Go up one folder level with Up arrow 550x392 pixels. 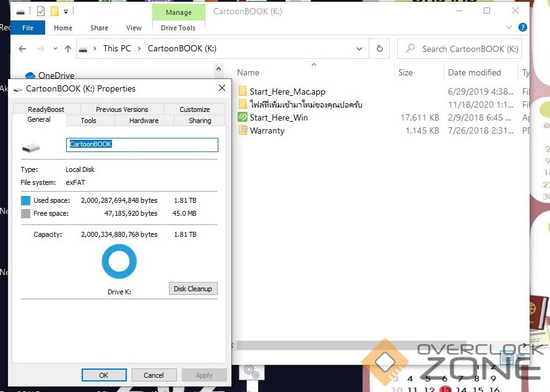(68, 49)
